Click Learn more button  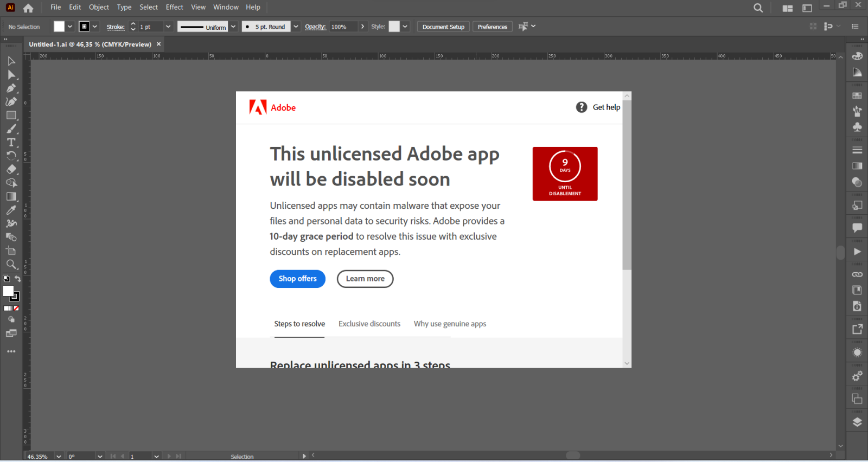point(365,279)
